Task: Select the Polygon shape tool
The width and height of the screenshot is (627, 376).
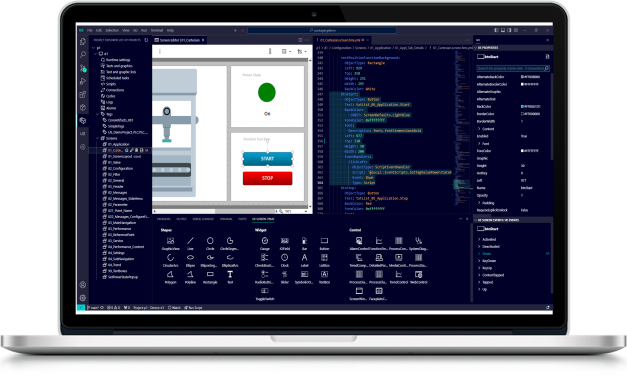Action: 170,274
